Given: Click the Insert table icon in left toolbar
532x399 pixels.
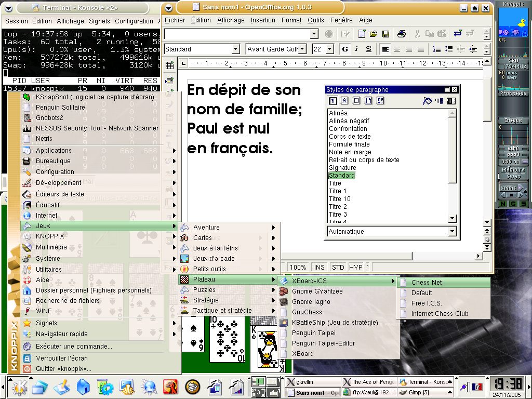Looking at the screenshot, I should (x=169, y=65).
